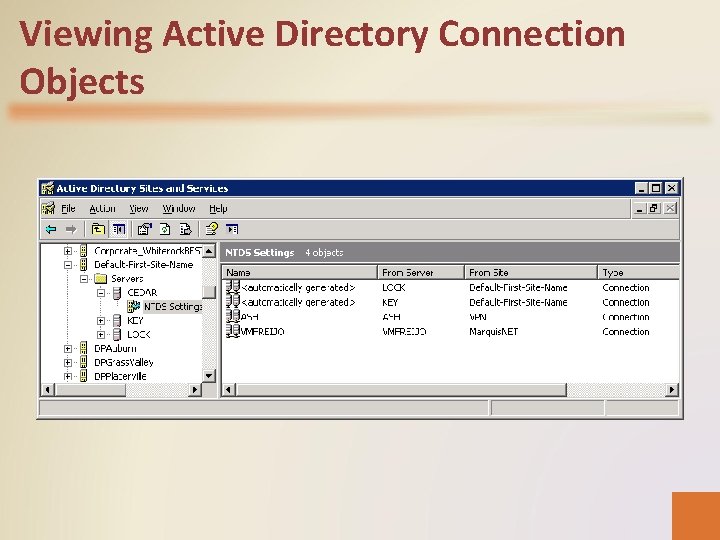Click the Servers folder icon
Image resolution: width=720 pixels, height=540 pixels.
click(101, 279)
